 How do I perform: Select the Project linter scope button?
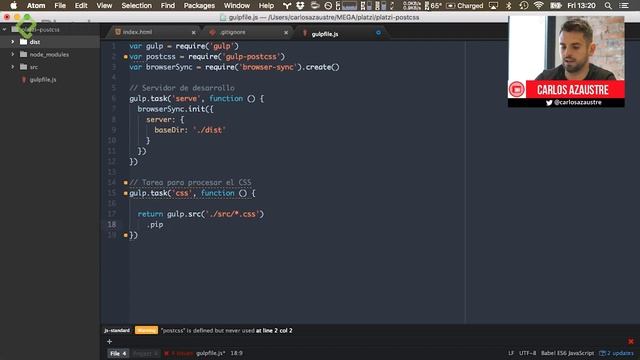145,353
